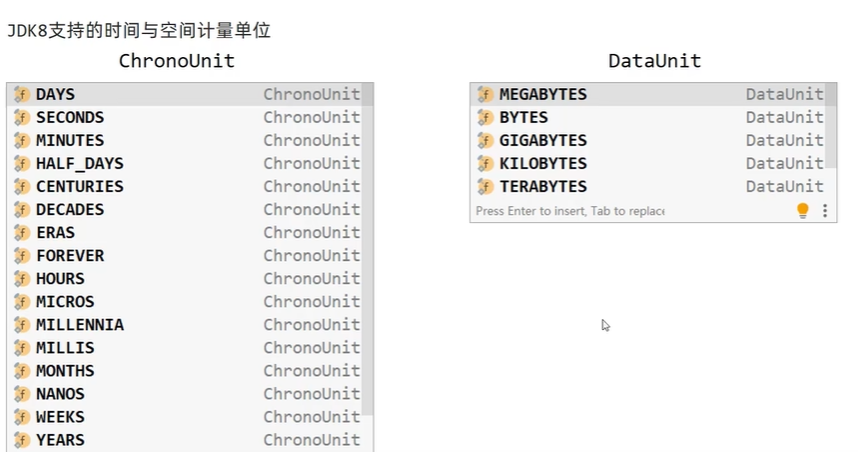Click the DataUnit list vertical scrollbar
This screenshot has height=452, width=858.
pos(831,130)
